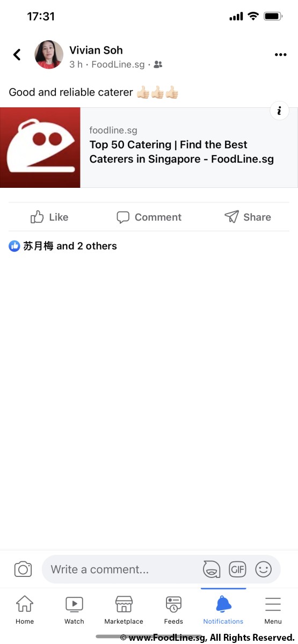Screen dimensions: 298x644
Task: Tap the camera icon in comment bar
Action: tap(23, 569)
